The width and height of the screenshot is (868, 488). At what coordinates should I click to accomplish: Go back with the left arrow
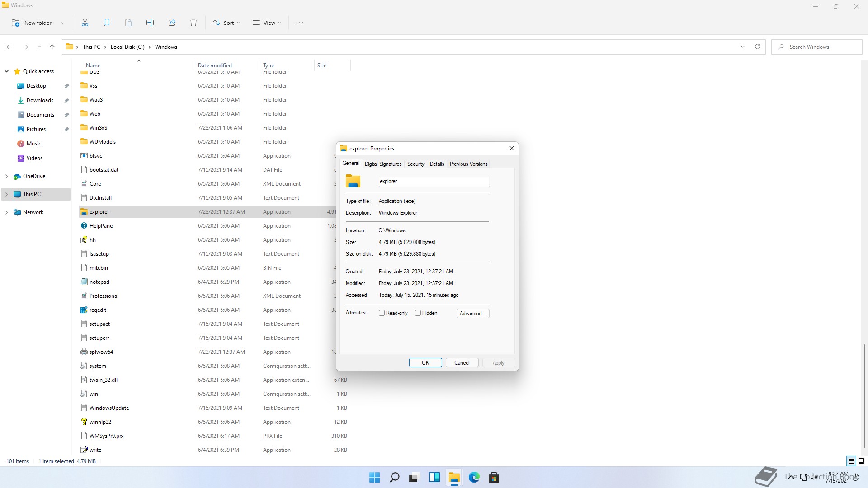click(x=9, y=47)
